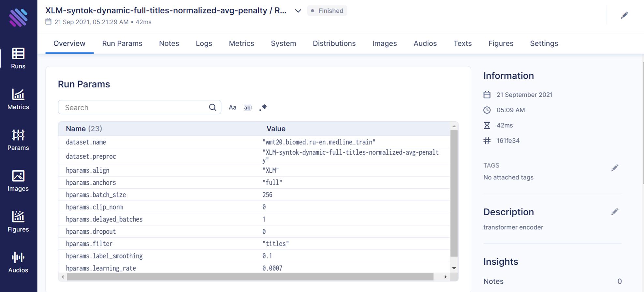Click the run title text
Screen dimensions: 644x292
(x=166, y=11)
